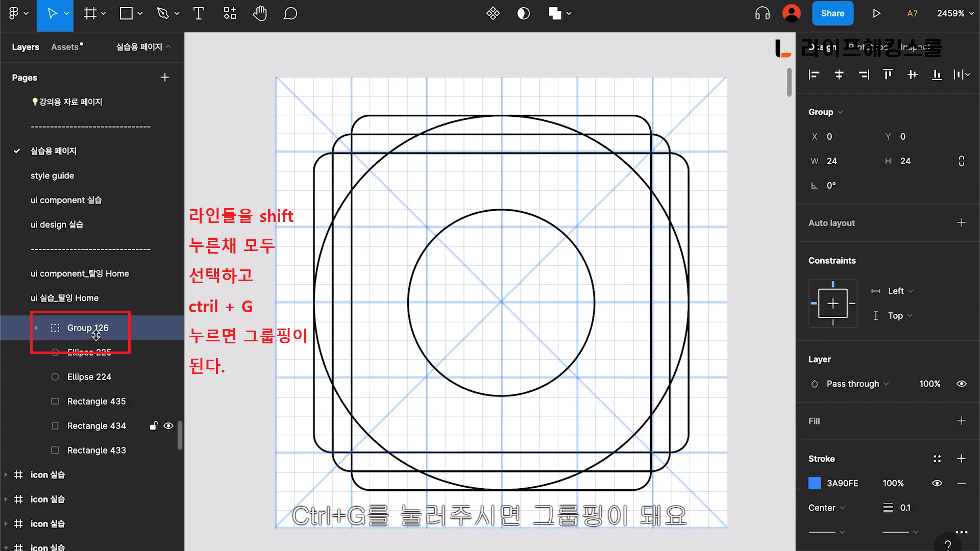
Task: Open the ui design 실습 page
Action: [x=57, y=224]
